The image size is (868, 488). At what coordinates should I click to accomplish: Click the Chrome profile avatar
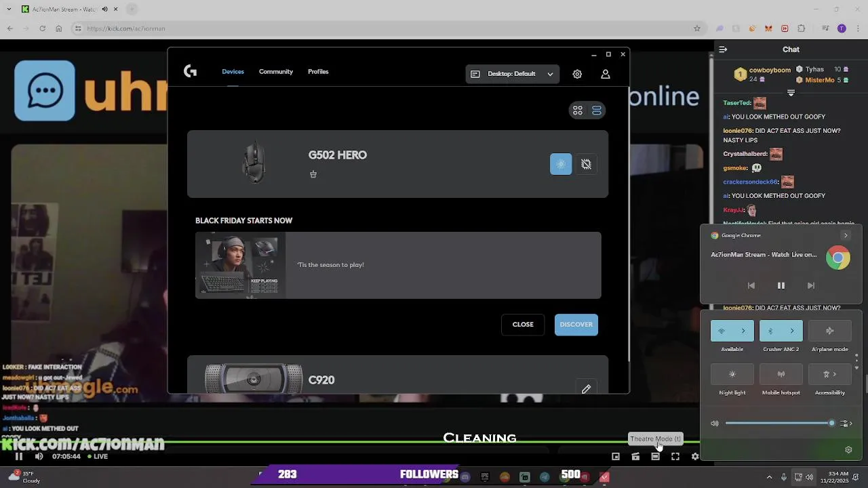pyautogui.click(x=842, y=28)
